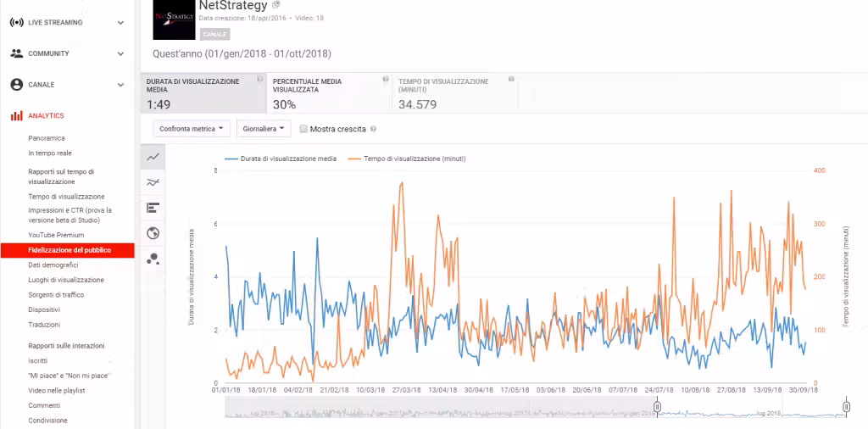Expand the Canale sidebar section
868x429 pixels.
67,85
